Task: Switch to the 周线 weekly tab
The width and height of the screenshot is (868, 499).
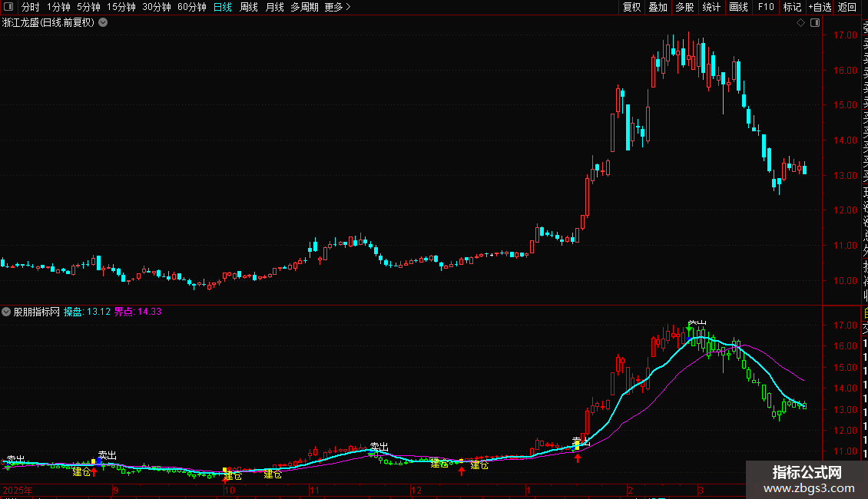Action: [249, 7]
